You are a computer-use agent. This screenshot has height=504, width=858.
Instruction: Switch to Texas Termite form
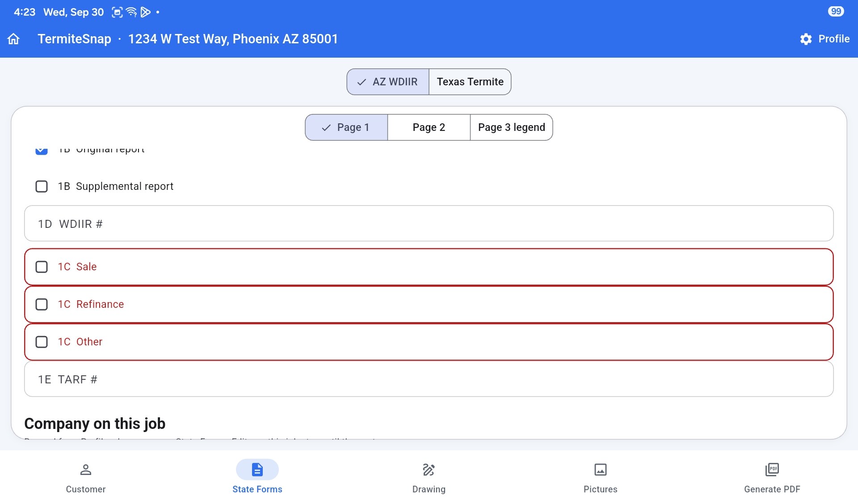[x=470, y=82]
